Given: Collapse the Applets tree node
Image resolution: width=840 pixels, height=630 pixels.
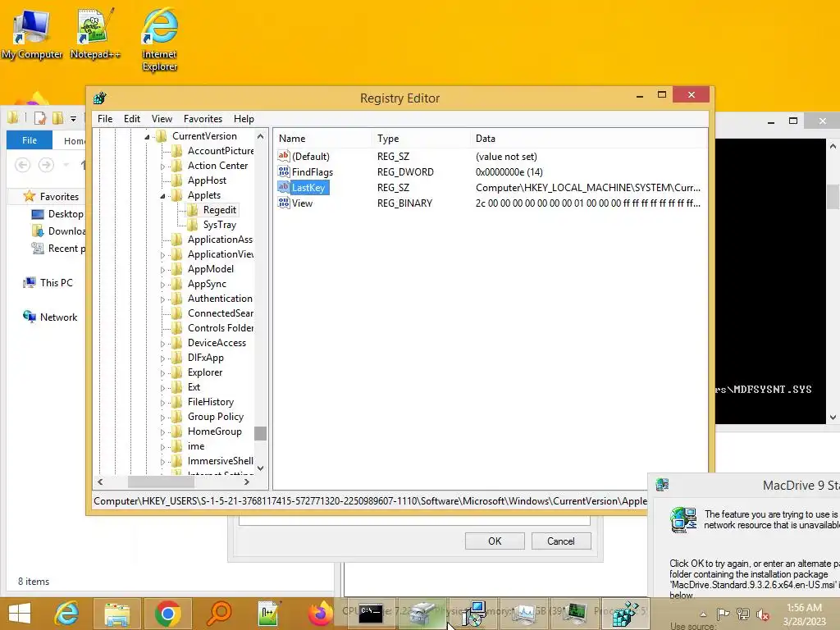Looking at the screenshot, I should [x=162, y=196].
